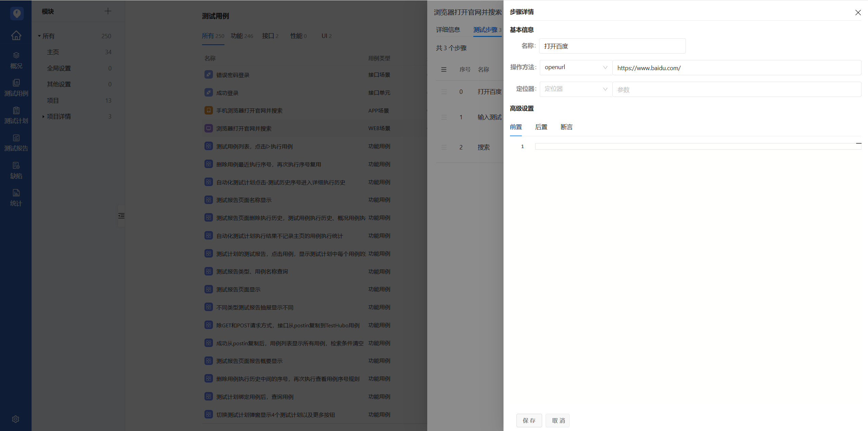Click the plus icon to add module

coord(108,11)
